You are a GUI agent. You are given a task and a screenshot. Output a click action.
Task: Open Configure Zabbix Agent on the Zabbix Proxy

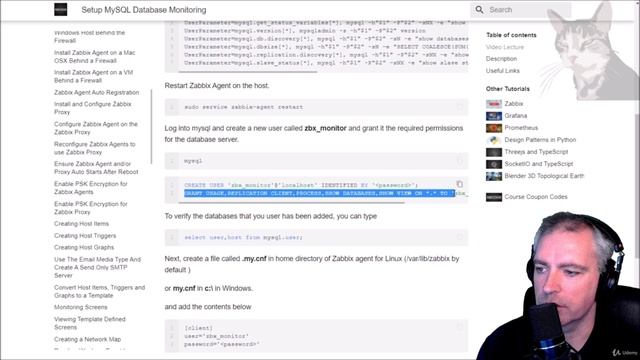[96, 128]
